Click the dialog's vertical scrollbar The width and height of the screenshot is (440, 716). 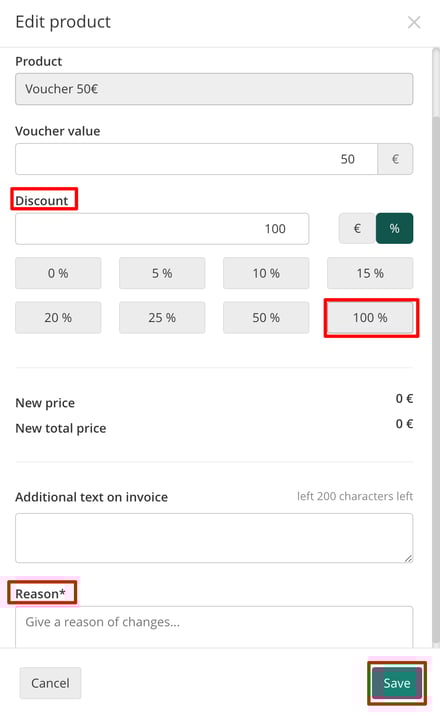pyautogui.click(x=436, y=347)
